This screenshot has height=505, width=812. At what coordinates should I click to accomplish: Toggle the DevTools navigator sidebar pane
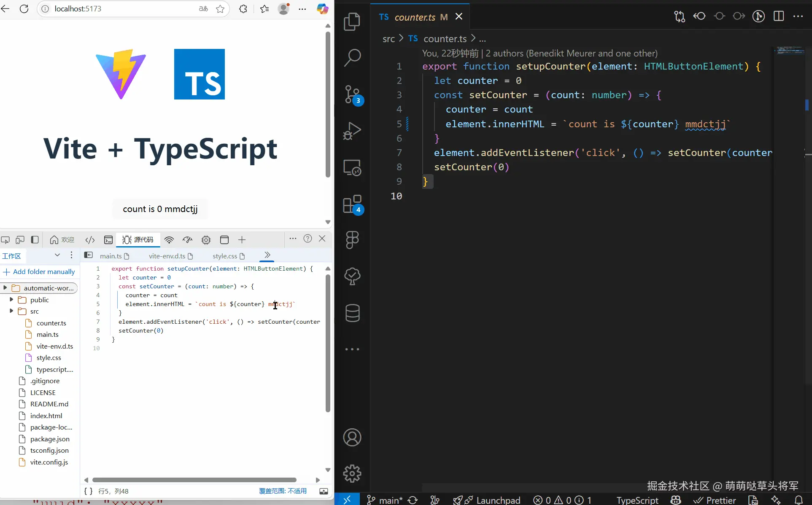89,255
